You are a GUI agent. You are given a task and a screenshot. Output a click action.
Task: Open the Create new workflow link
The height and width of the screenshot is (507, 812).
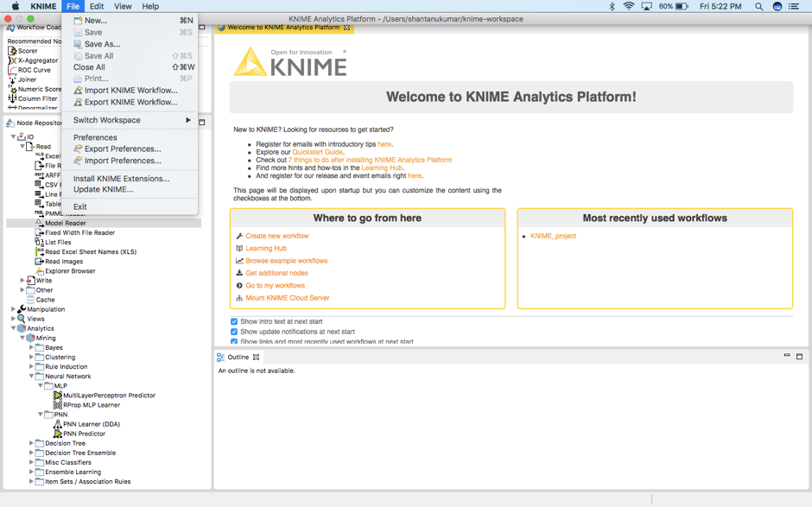tap(276, 236)
